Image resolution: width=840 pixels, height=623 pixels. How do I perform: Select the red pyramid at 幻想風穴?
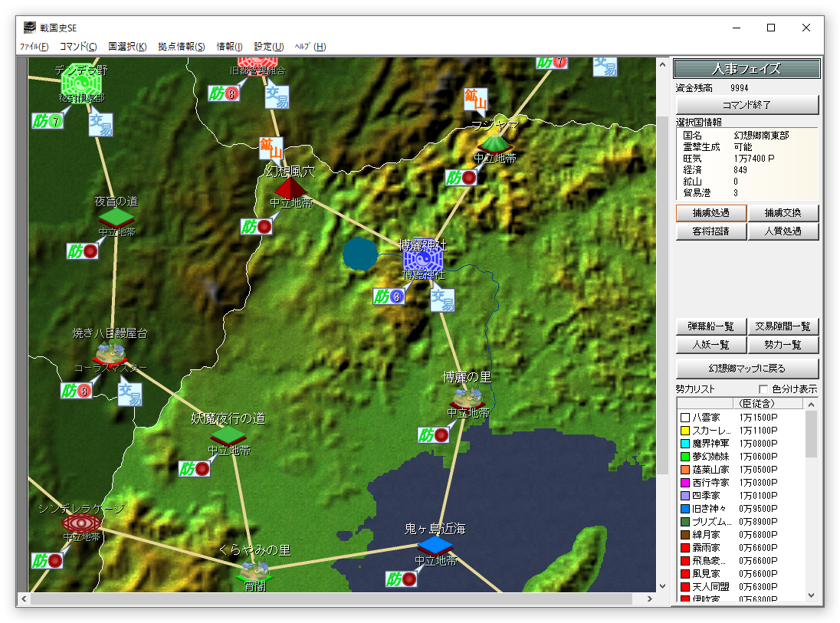[x=289, y=187]
